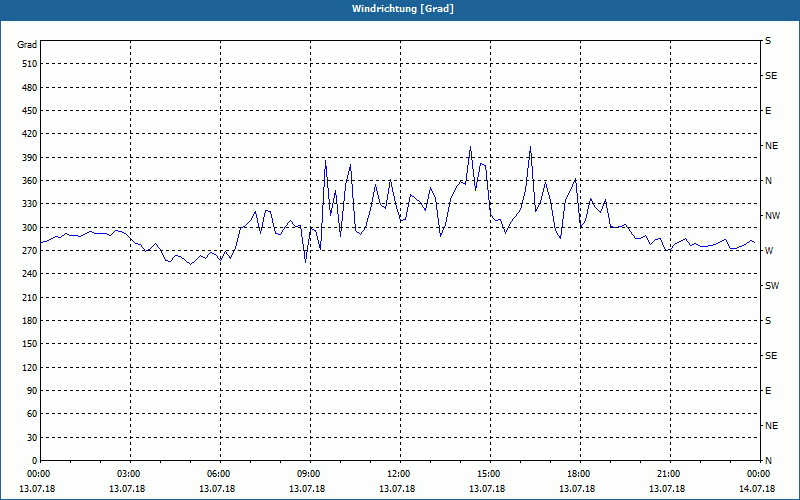The height and width of the screenshot is (500, 800).
Task: Select the 13.07.18 date under 12:00
Action: pyautogui.click(x=397, y=489)
